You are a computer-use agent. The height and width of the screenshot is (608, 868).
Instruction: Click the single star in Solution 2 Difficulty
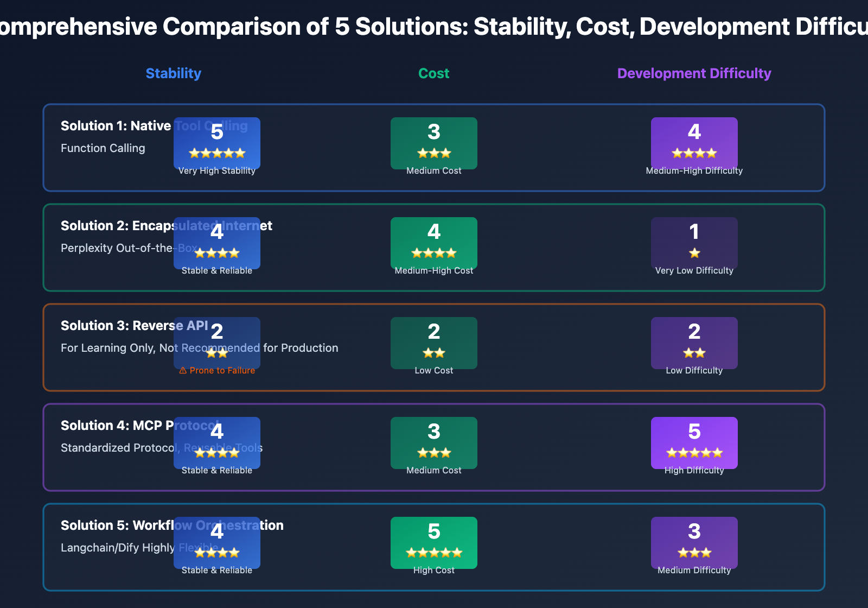694,254
